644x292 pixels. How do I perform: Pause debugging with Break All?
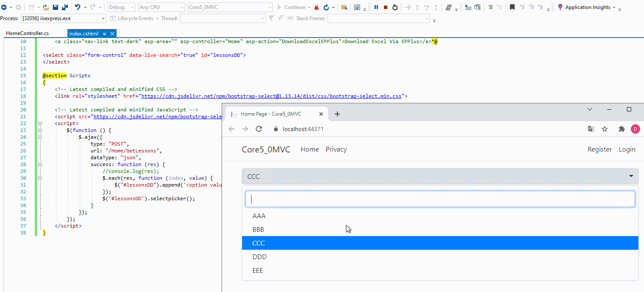point(376,7)
